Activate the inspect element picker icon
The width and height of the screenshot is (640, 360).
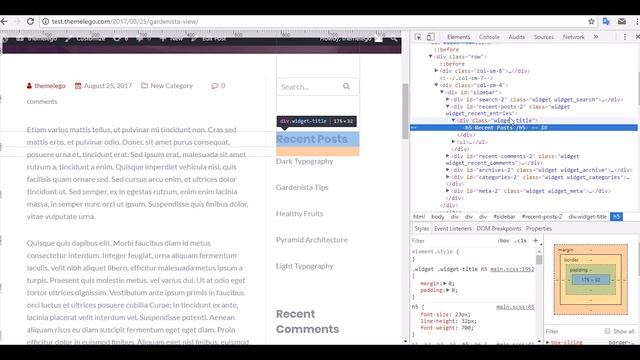pyautogui.click(x=418, y=37)
